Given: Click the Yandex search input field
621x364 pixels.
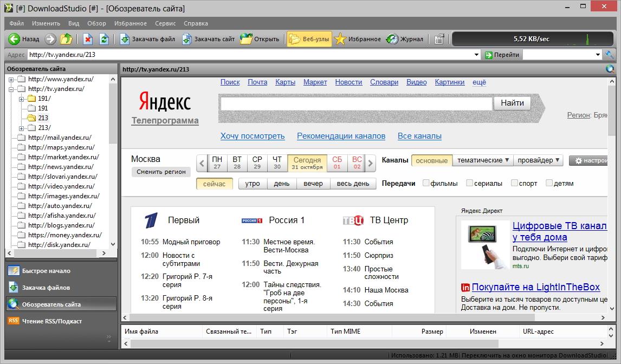Looking at the screenshot, I should pyautogui.click(x=356, y=103).
